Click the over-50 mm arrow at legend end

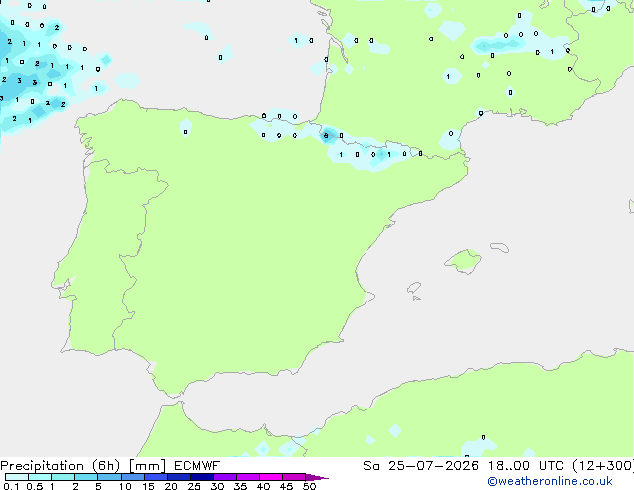pos(317,477)
